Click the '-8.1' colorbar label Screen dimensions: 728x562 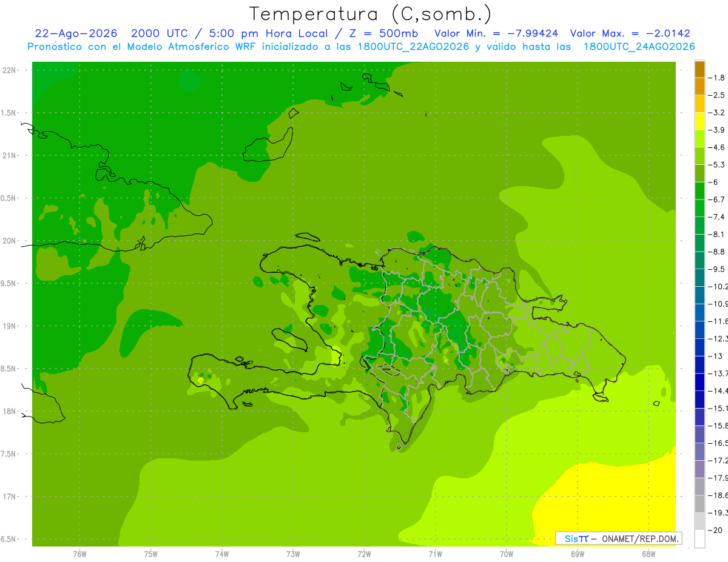716,234
